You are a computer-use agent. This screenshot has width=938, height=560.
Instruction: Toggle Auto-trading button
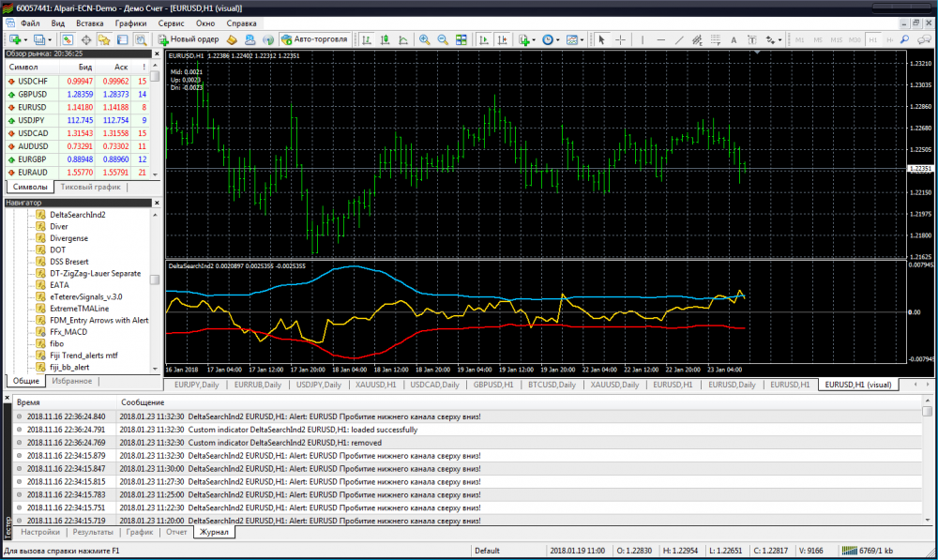(314, 39)
